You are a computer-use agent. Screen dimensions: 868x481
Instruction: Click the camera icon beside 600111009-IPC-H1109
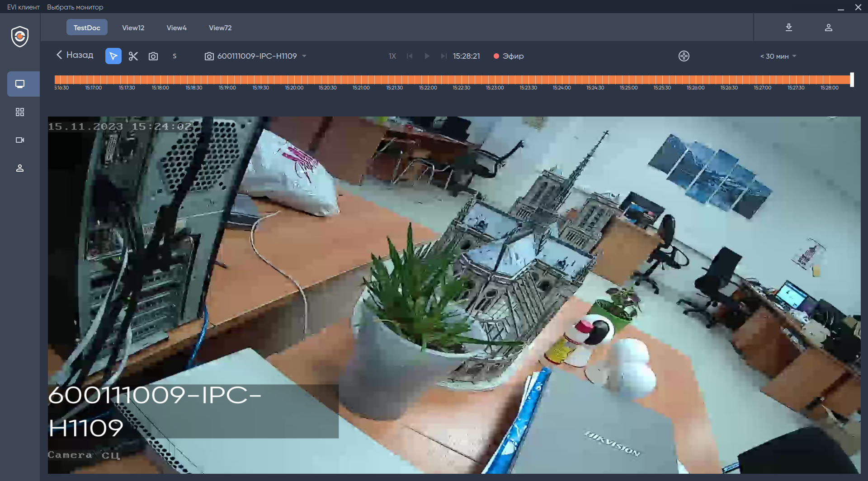[209, 56]
